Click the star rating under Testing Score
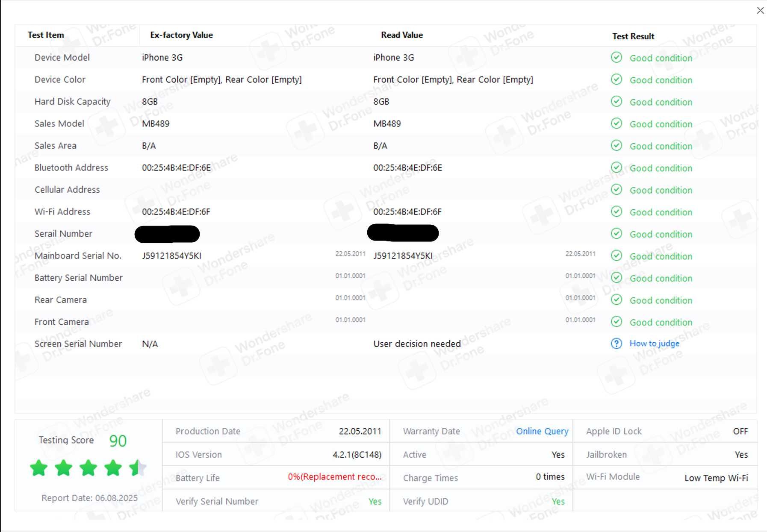 pyautogui.click(x=88, y=468)
